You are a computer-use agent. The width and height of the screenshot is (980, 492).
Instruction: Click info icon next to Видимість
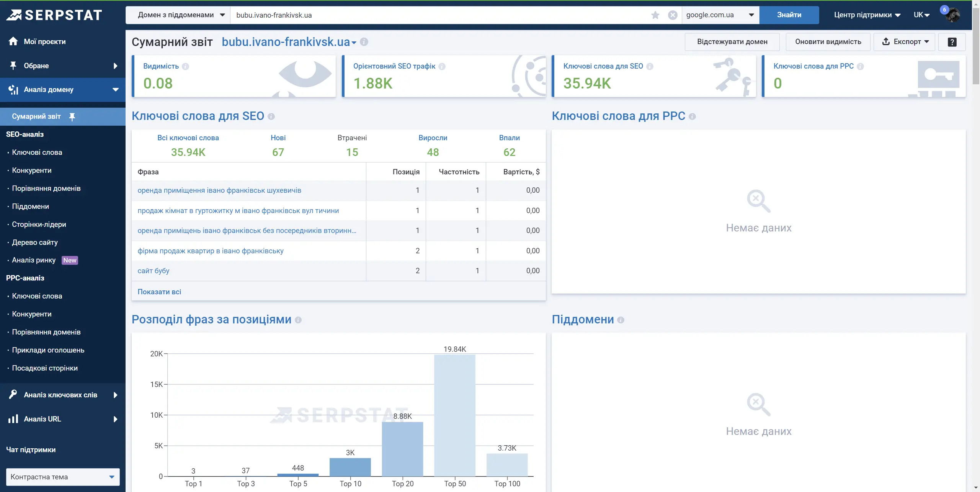tap(186, 66)
